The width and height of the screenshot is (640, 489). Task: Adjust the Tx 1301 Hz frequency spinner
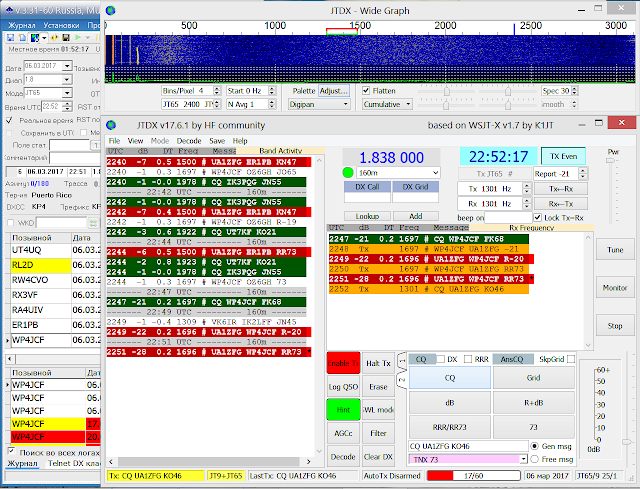tap(527, 189)
